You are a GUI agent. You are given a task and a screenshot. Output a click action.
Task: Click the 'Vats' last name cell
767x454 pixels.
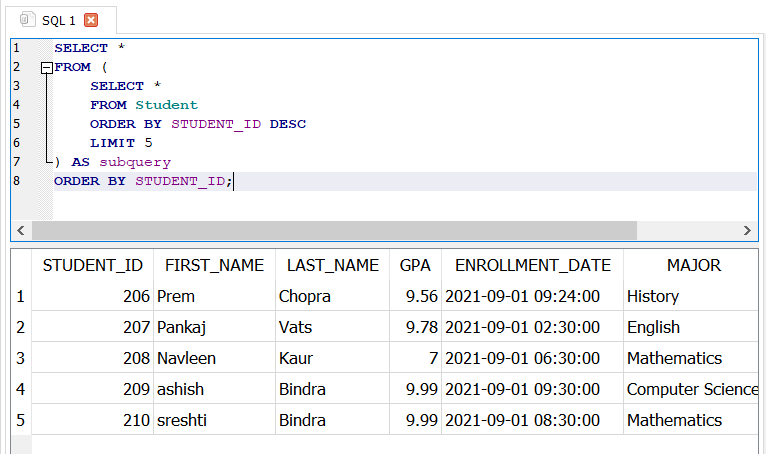[333, 327]
